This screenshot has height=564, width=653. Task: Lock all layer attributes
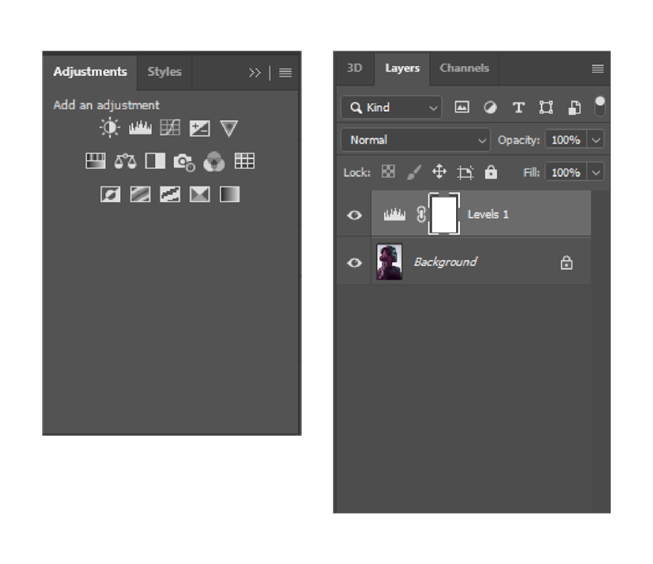point(491,172)
